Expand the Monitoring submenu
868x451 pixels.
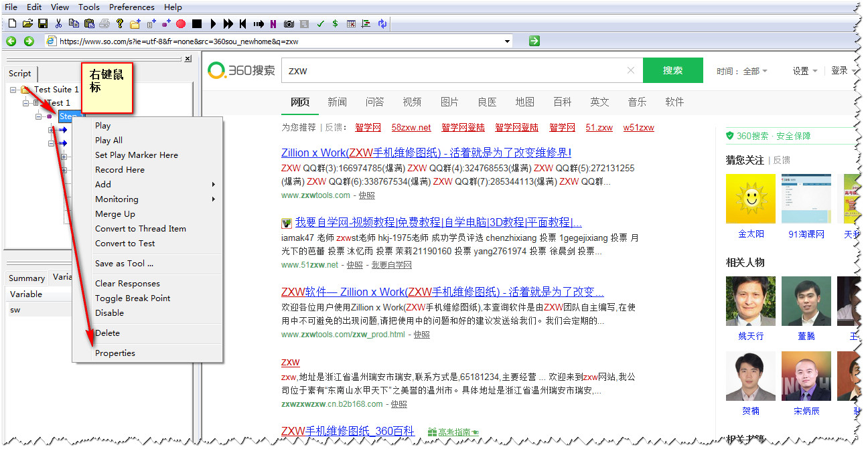pyautogui.click(x=147, y=199)
